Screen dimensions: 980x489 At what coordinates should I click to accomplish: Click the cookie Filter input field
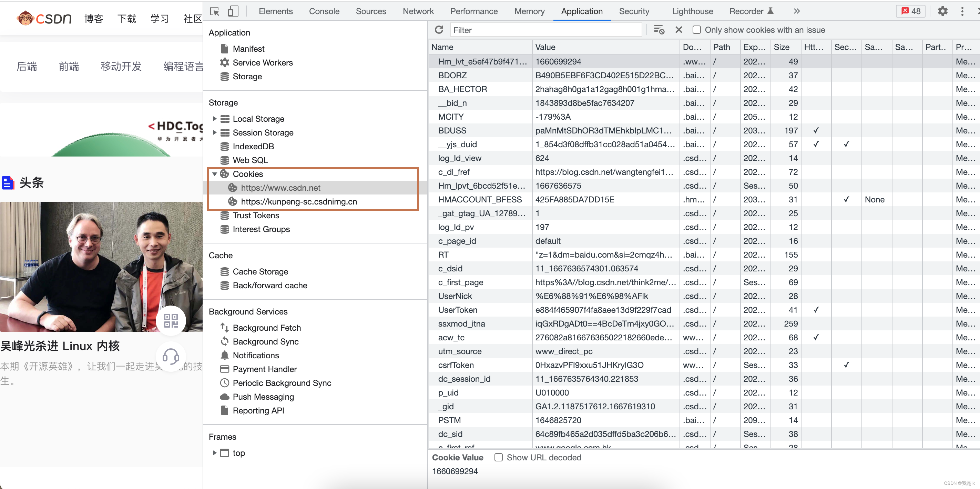point(545,30)
